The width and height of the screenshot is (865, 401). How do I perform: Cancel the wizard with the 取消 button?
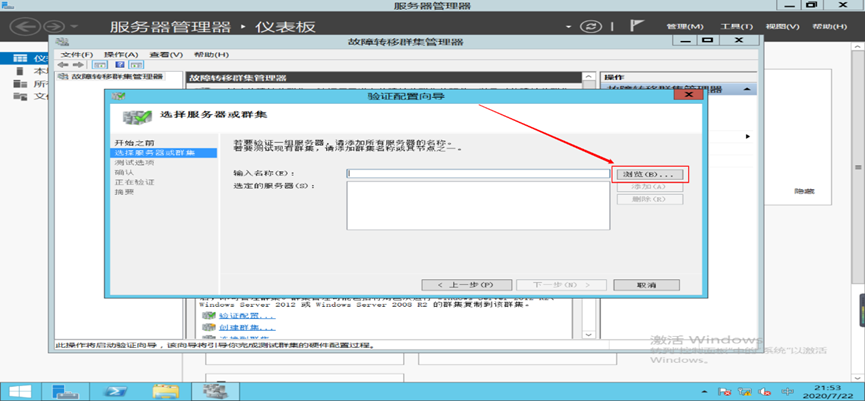click(647, 285)
